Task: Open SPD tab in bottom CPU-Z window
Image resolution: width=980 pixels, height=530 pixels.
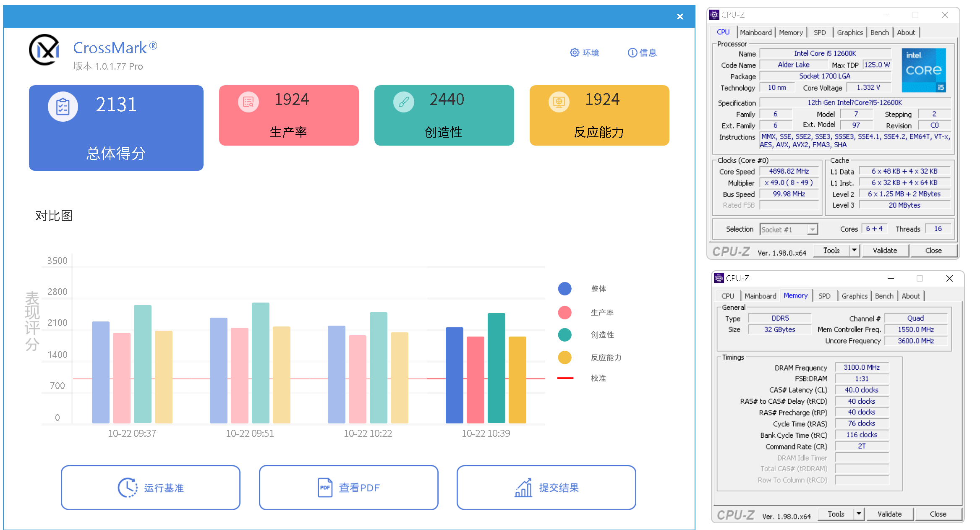Action: point(824,296)
